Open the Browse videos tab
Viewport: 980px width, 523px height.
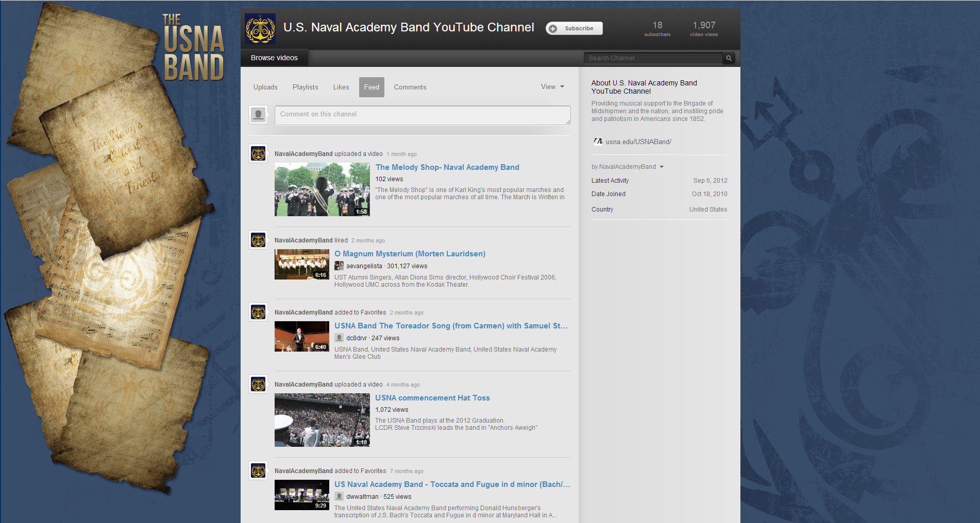pos(274,58)
